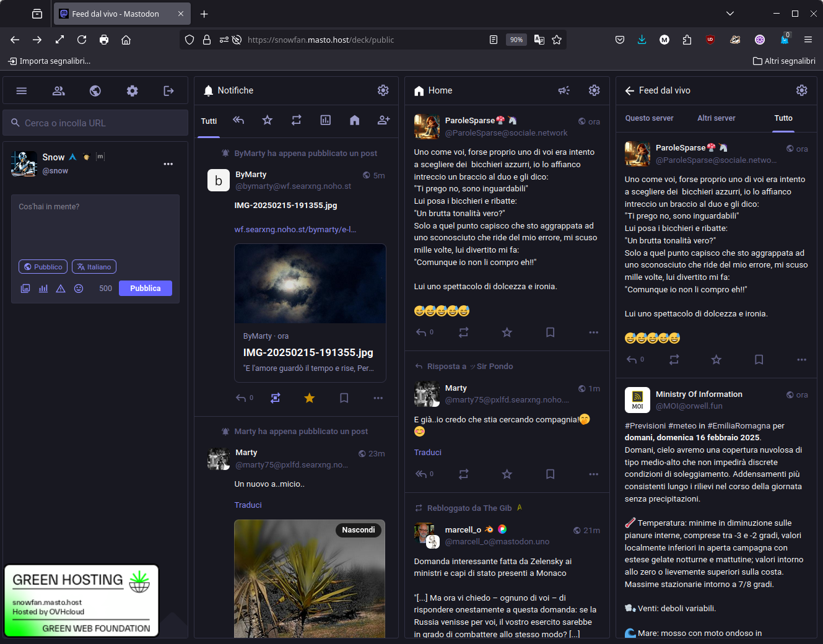
Task: Go back from Feed dal vivo
Action: (x=630, y=90)
